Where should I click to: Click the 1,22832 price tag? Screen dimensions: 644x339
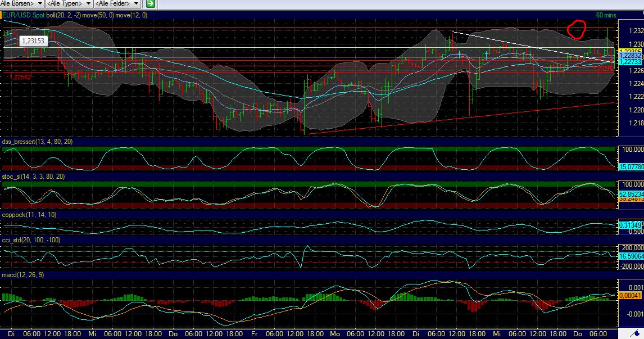pos(631,56)
